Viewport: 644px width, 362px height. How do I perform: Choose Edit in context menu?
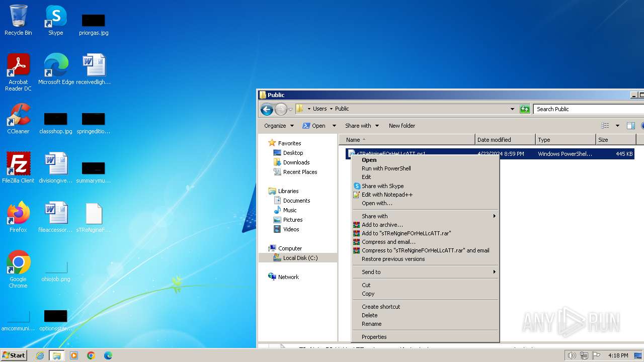[x=425, y=177]
